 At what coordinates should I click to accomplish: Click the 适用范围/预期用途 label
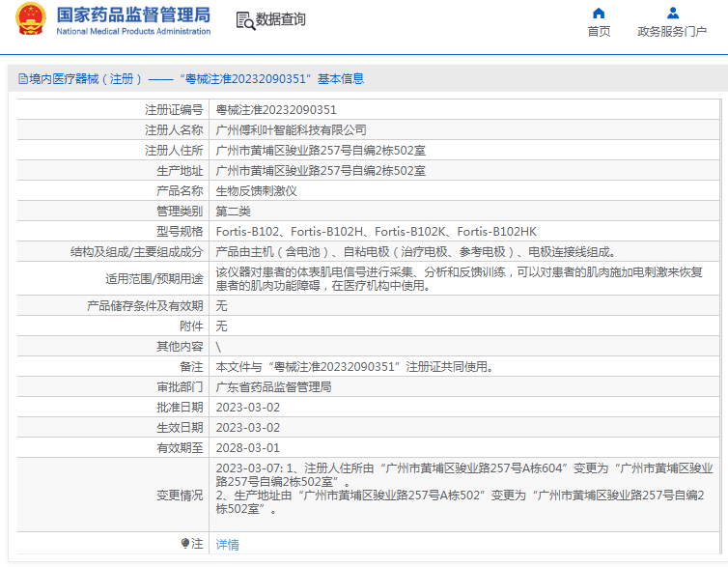(x=154, y=279)
